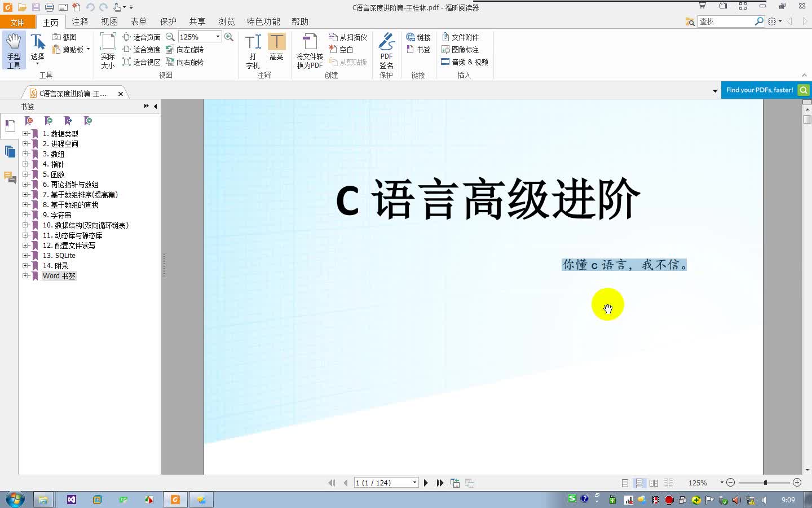Expand the Word 书签 bookmark
The width and height of the screenshot is (812, 508).
click(25, 276)
